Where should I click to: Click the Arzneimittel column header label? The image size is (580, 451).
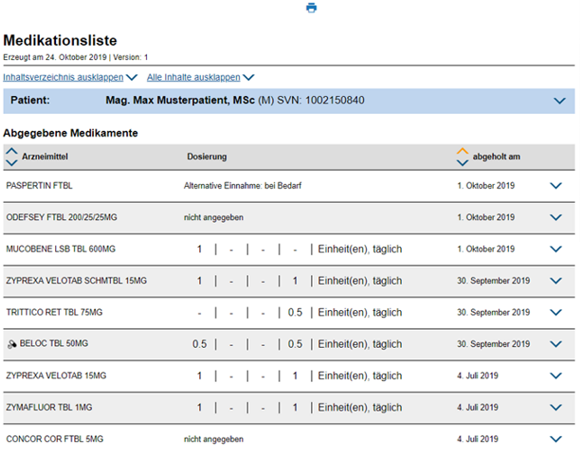click(45, 157)
